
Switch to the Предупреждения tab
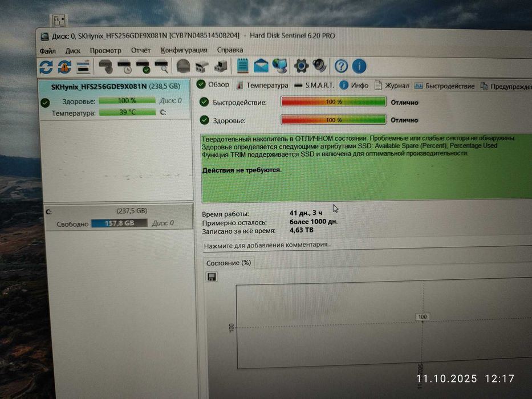click(x=506, y=87)
